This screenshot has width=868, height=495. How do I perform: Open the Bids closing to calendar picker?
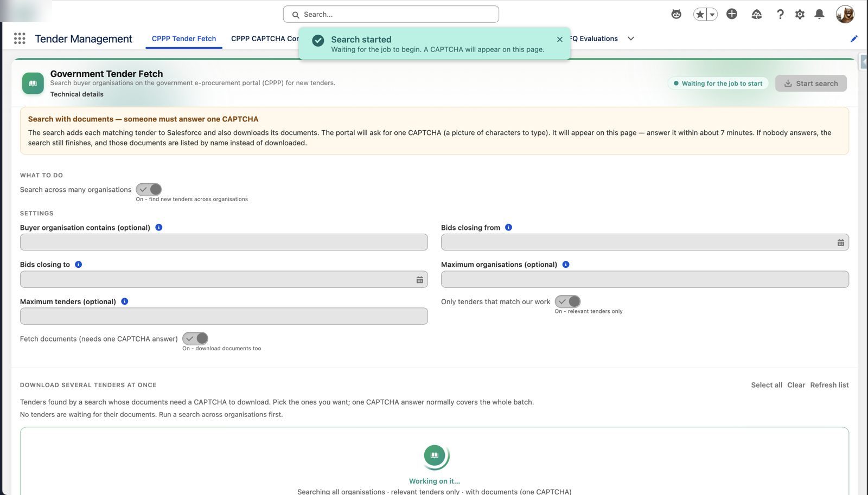tap(419, 279)
